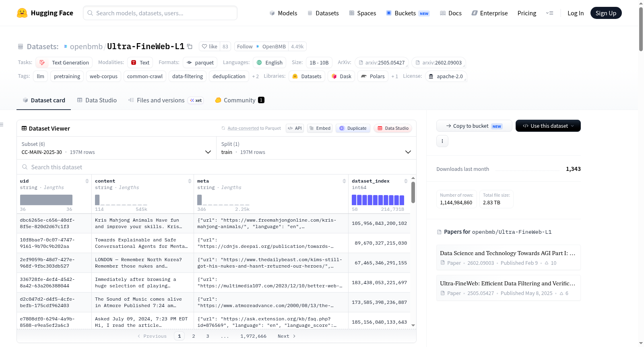Viewport: 644px width, 347px height.
Task: Click the Log In link
Action: click(576, 13)
